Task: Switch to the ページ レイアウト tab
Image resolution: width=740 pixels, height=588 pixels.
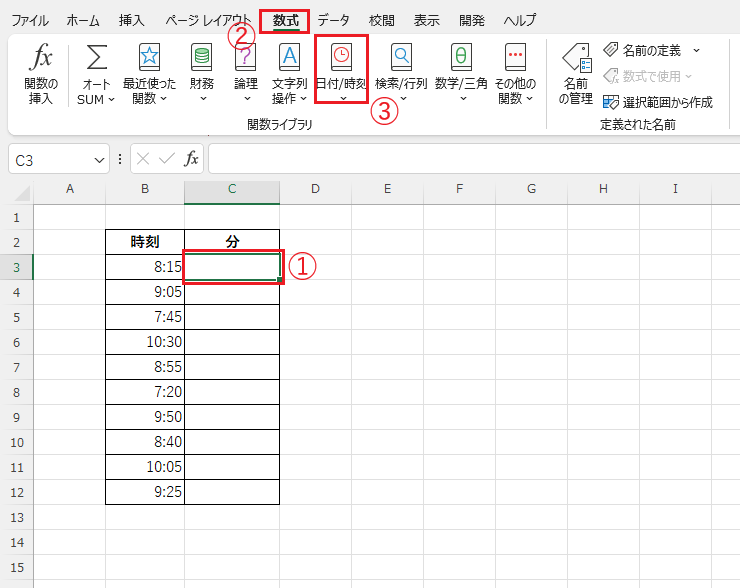Action: point(208,20)
